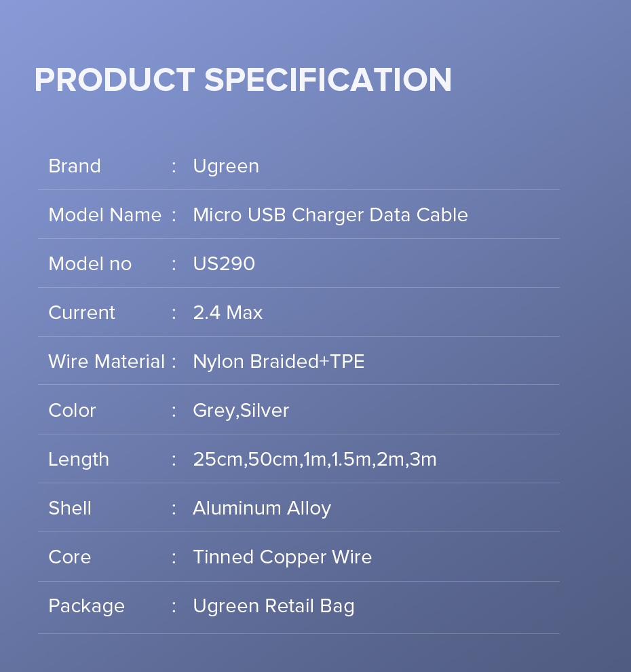Click the 25cm,50cm,1m length list

tap(315, 459)
